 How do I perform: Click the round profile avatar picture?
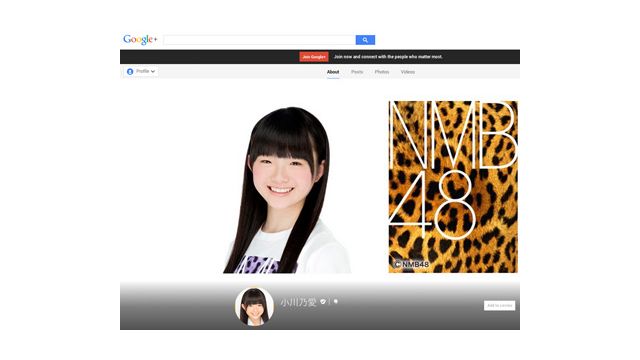coord(254,307)
